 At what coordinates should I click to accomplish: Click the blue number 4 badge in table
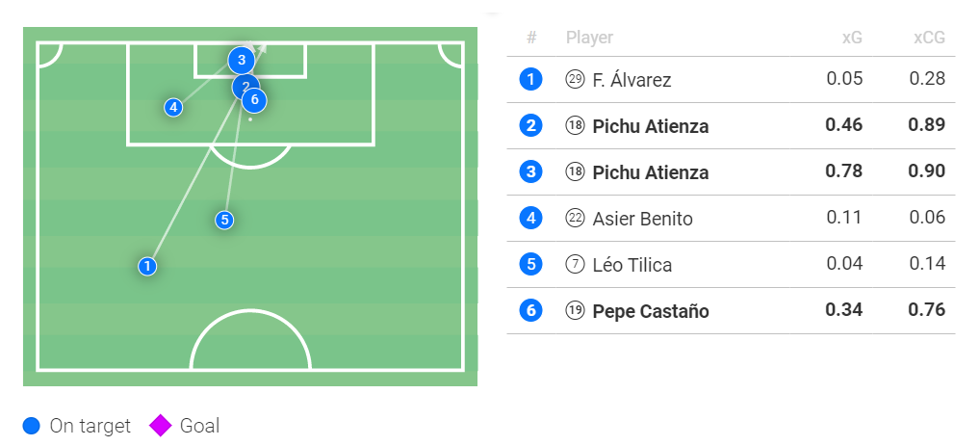pyautogui.click(x=529, y=219)
